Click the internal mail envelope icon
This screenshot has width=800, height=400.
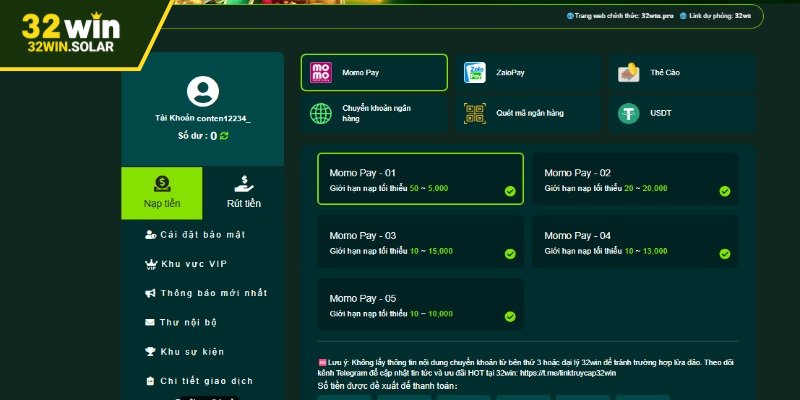(x=150, y=322)
